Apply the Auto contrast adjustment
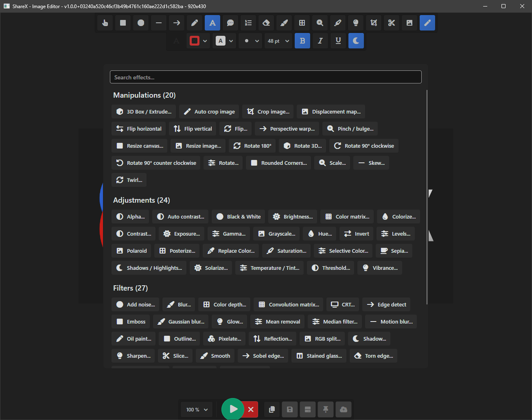This screenshot has width=532, height=420. pyautogui.click(x=180, y=217)
